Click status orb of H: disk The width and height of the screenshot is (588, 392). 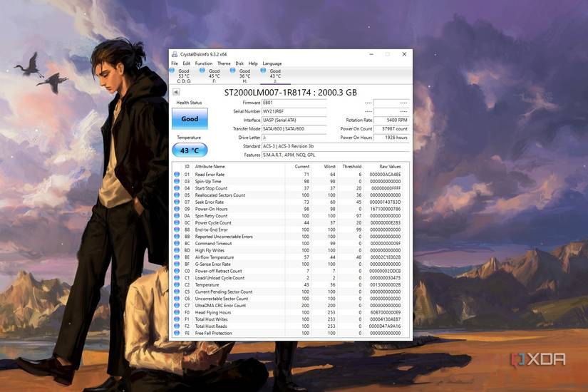[232, 71]
